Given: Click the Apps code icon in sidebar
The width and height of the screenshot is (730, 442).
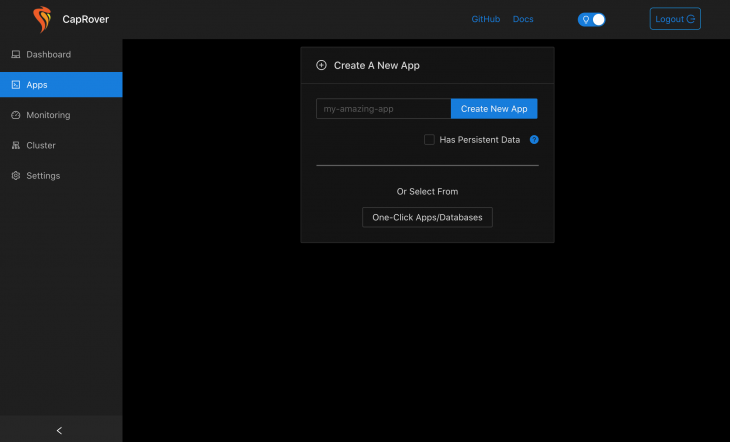Looking at the screenshot, I should (x=16, y=85).
